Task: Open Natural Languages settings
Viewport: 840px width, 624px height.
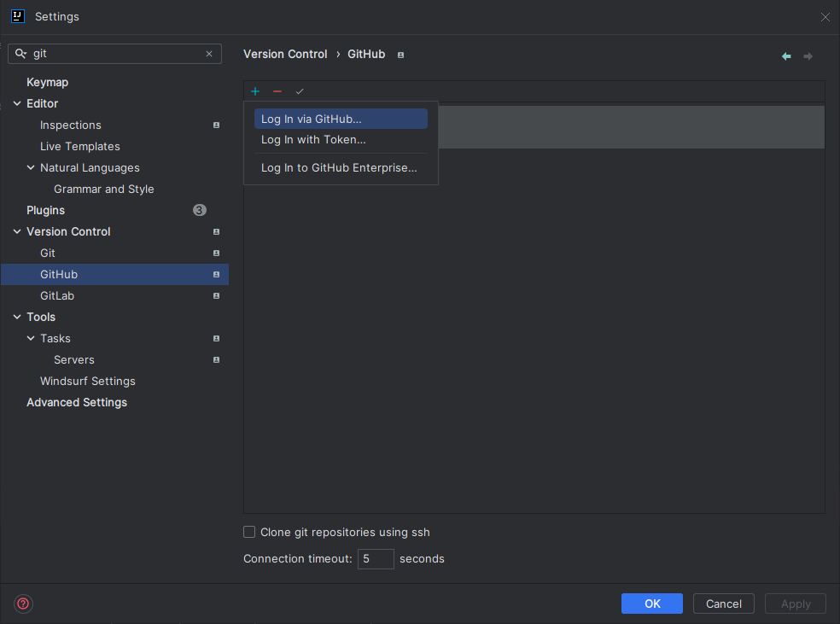Action: (x=90, y=167)
